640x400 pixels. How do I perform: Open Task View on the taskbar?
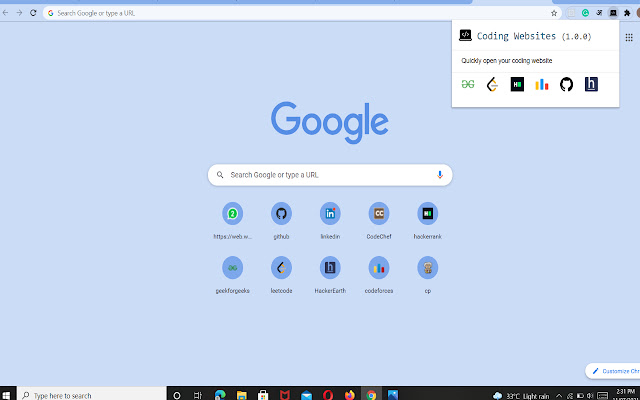point(198,395)
